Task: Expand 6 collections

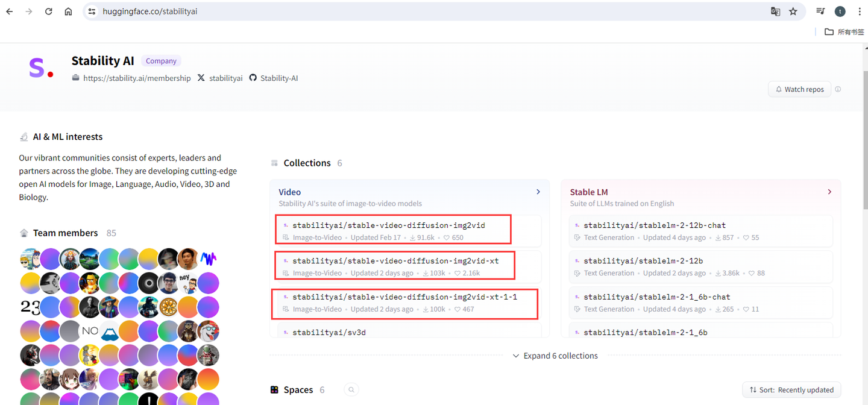Action: tap(555, 356)
